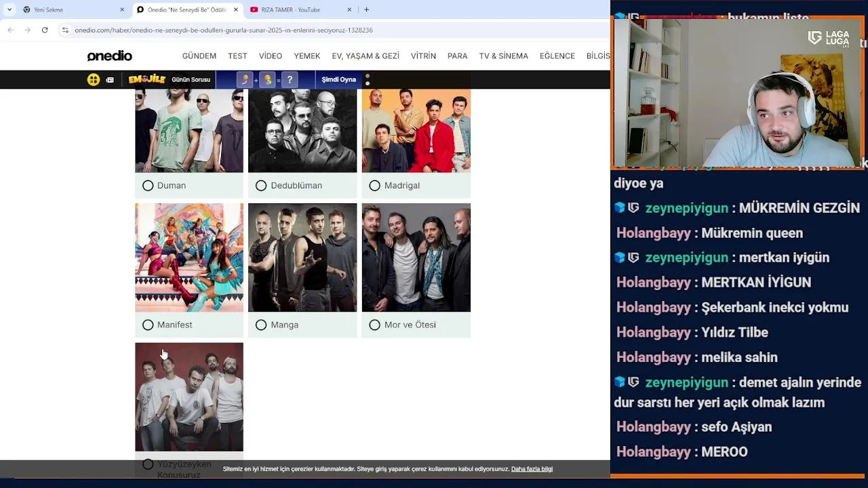
Task: Close the Onedio Ne Seneydi Be tab
Action: tap(236, 9)
